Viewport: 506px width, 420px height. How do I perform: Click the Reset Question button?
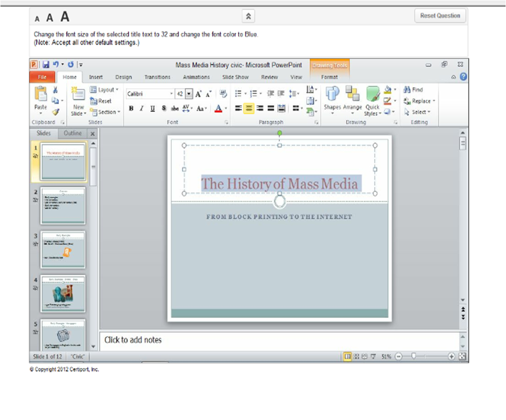tap(440, 16)
